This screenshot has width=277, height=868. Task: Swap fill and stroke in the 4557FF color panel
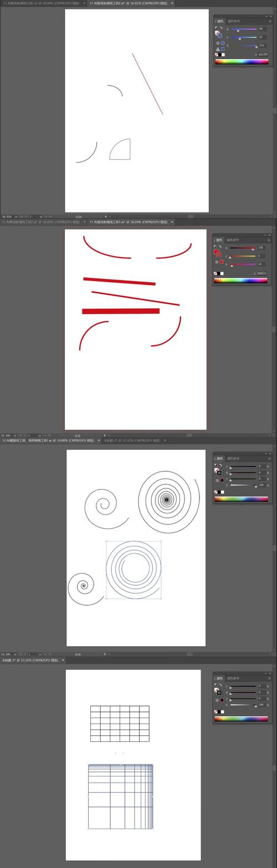(221, 28)
